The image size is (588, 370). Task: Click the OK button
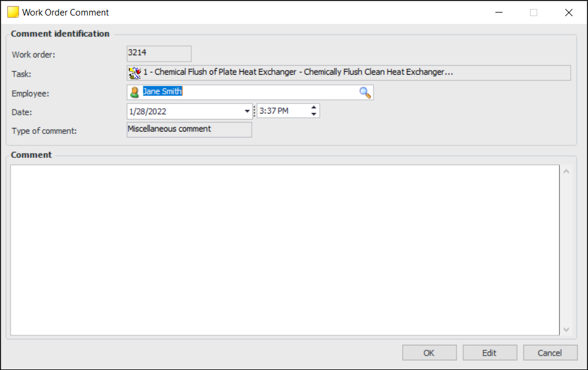[430, 353]
